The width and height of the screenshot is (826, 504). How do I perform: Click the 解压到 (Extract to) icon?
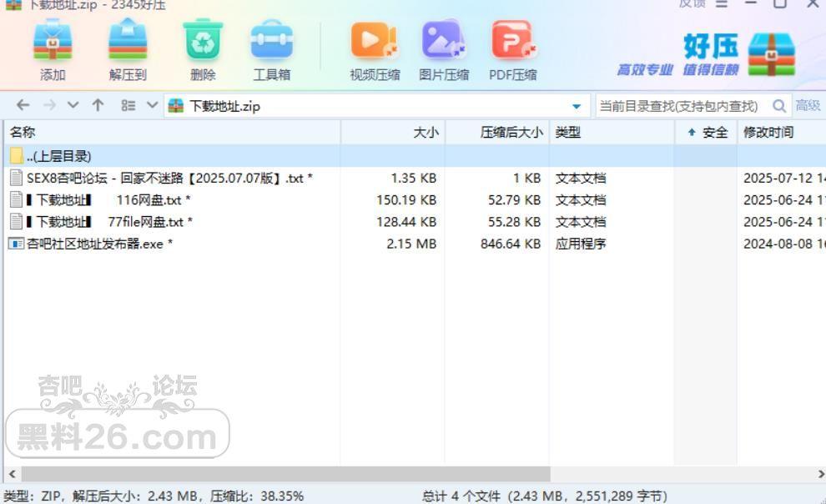click(x=128, y=40)
